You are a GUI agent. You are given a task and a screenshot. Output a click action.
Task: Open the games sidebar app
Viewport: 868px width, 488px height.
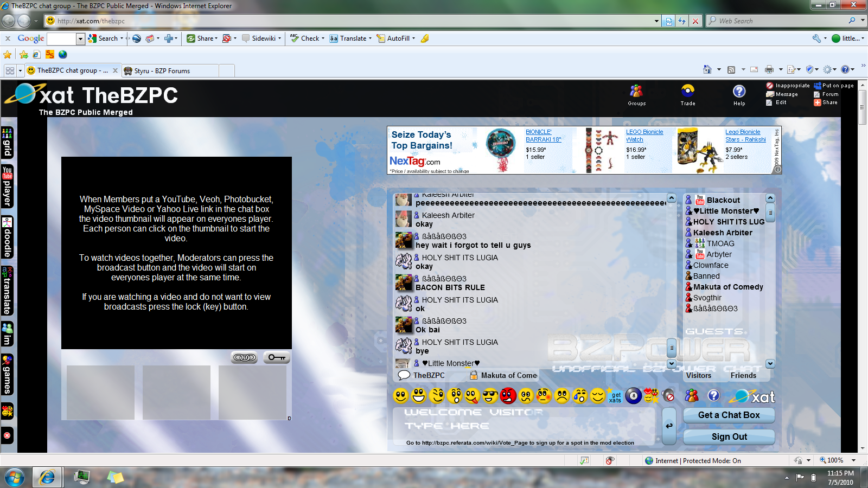click(x=7, y=375)
